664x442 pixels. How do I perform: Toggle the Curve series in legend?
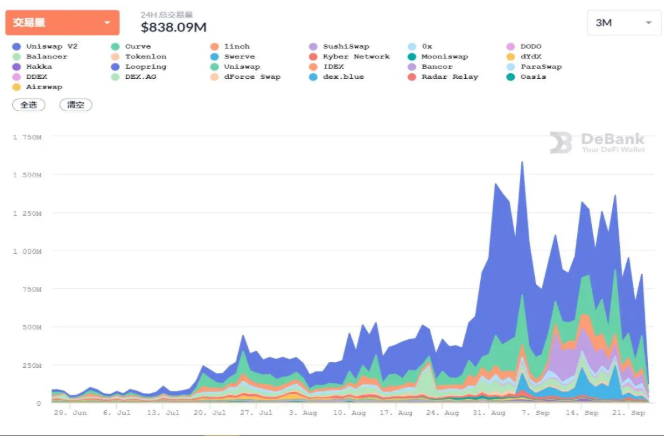pyautogui.click(x=131, y=47)
